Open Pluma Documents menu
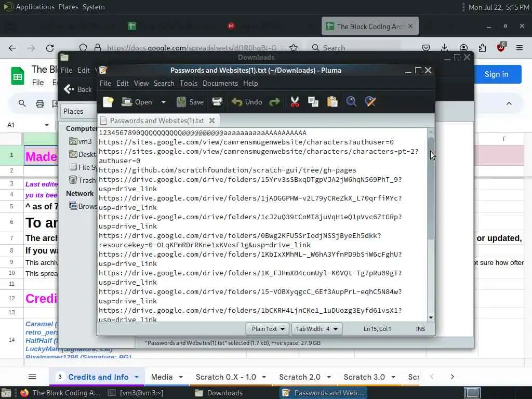This screenshot has height=399, width=532. coord(220,83)
